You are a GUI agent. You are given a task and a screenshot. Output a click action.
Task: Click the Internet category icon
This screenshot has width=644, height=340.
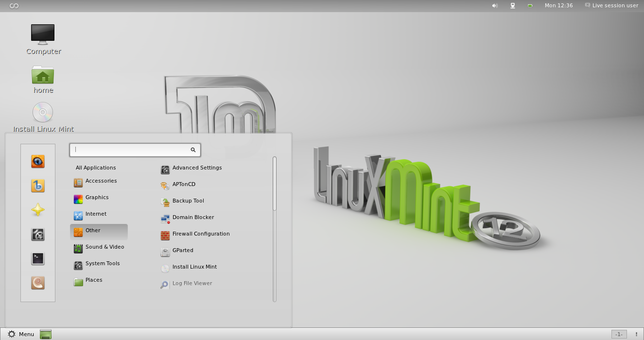(78, 216)
